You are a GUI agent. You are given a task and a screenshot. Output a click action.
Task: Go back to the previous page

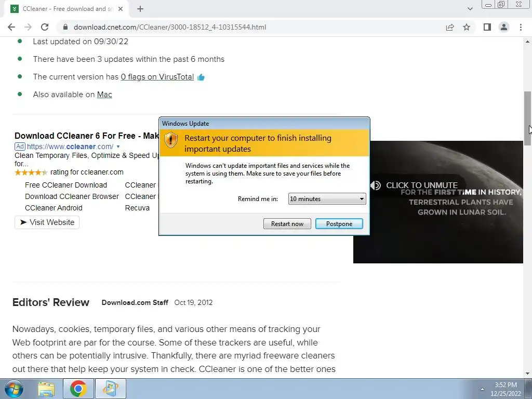point(11,27)
